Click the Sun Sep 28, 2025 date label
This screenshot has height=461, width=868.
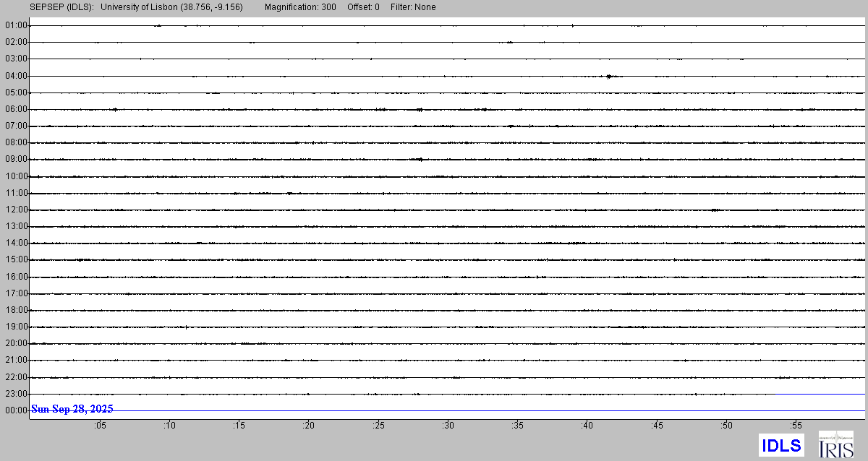(x=72, y=409)
